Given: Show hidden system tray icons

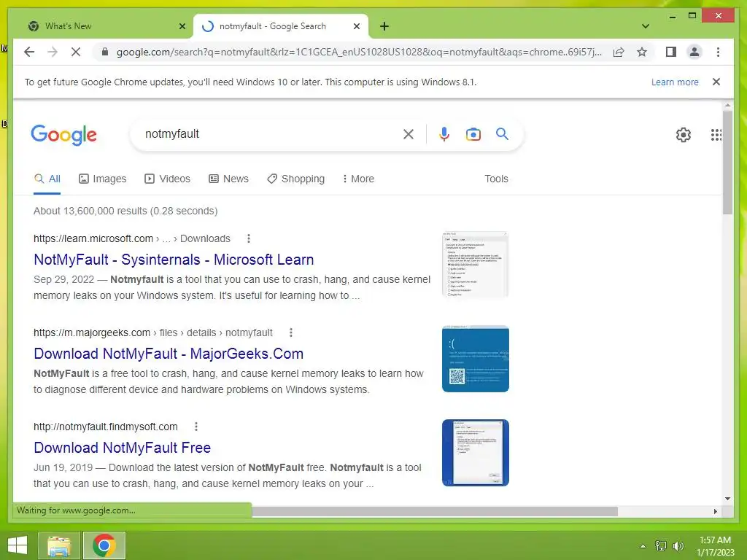Looking at the screenshot, I should [x=643, y=546].
